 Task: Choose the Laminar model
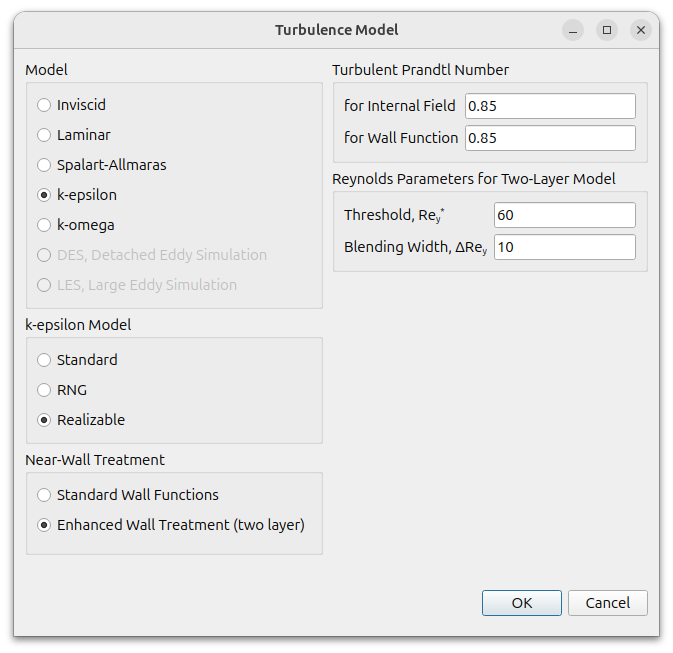tap(74, 135)
